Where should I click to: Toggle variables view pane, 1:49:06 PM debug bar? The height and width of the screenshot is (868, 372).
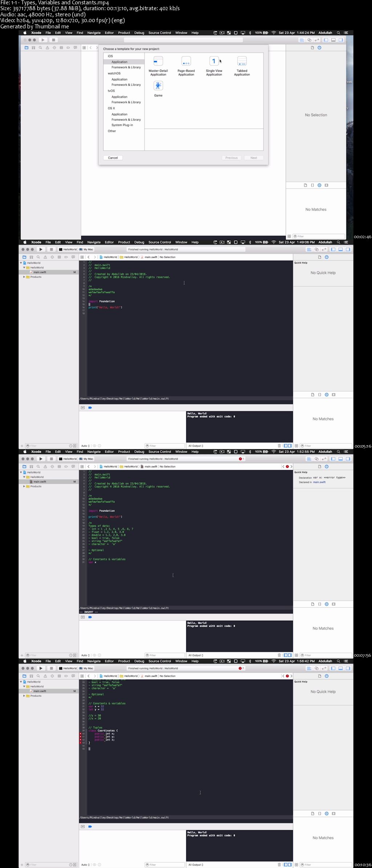pos(286,446)
